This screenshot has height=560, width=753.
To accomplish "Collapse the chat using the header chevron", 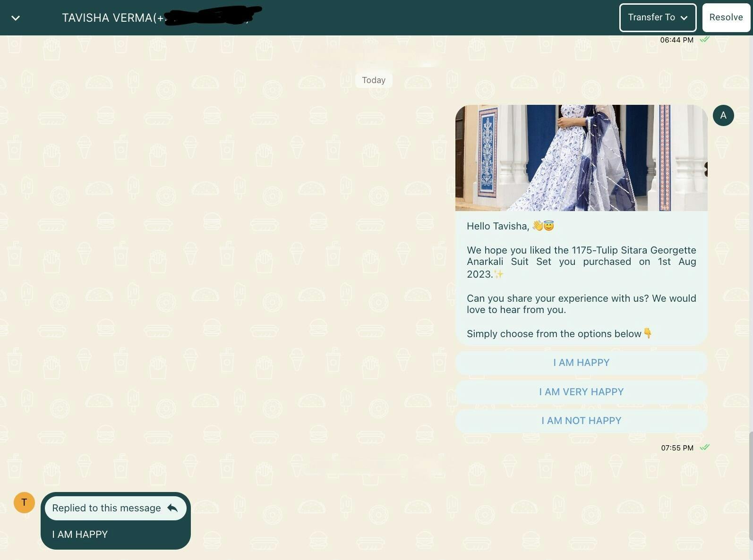I will [16, 18].
